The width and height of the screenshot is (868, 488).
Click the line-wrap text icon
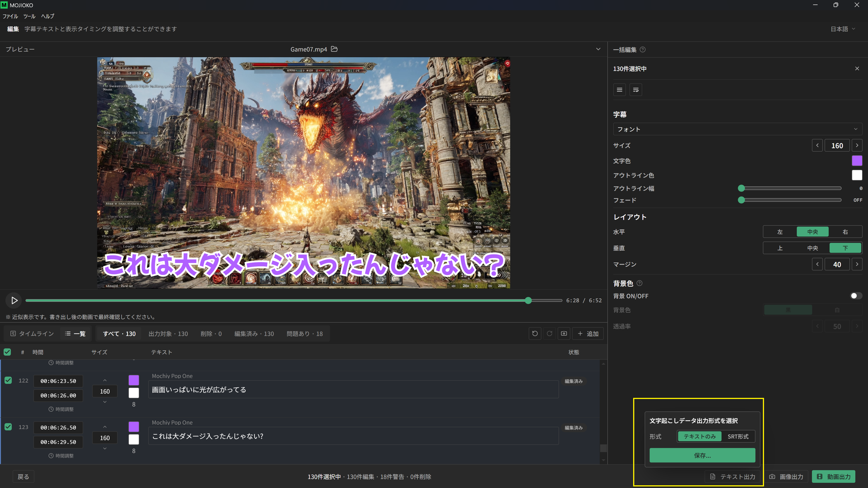(x=636, y=90)
